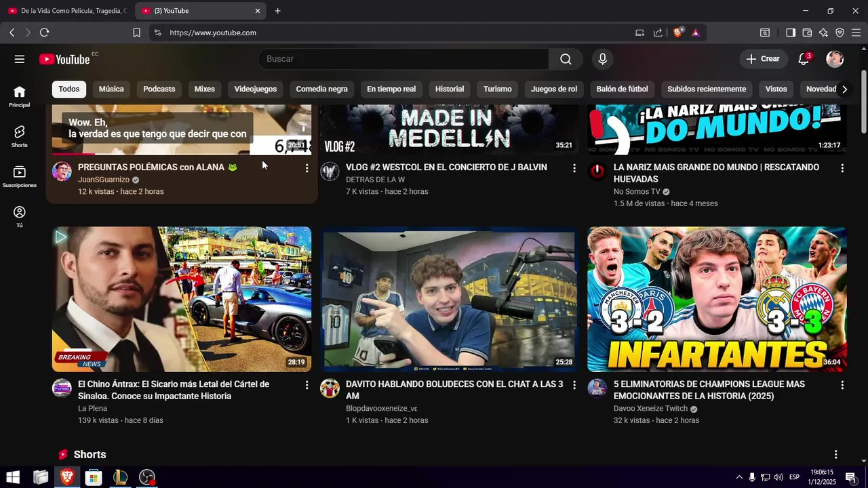This screenshot has height=488, width=868.
Task: Open the notifications bell
Action: 804,59
